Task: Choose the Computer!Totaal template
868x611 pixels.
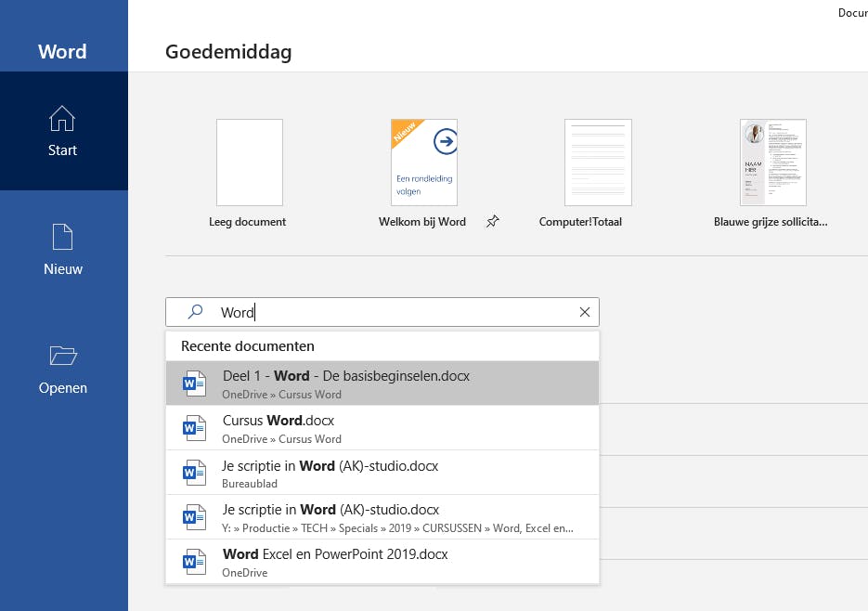Action: (598, 162)
